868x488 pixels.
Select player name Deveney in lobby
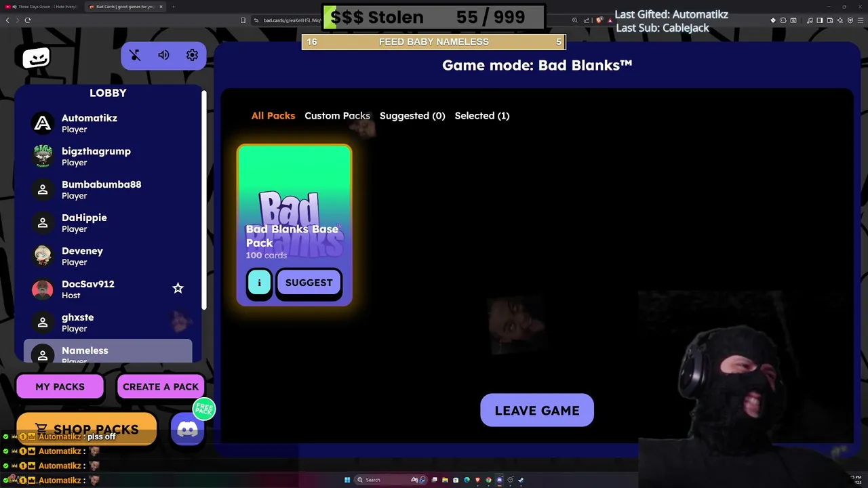[83, 251]
